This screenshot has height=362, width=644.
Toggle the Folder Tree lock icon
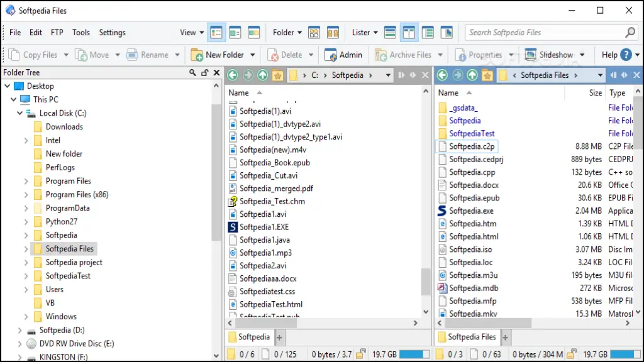[x=204, y=73]
